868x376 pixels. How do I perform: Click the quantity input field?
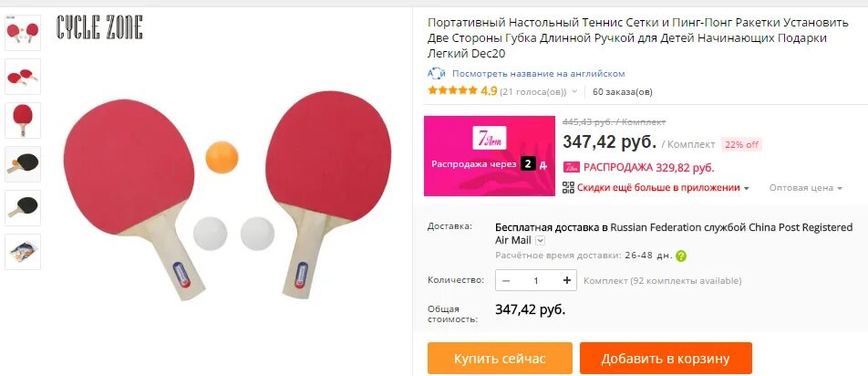pyautogui.click(x=536, y=280)
